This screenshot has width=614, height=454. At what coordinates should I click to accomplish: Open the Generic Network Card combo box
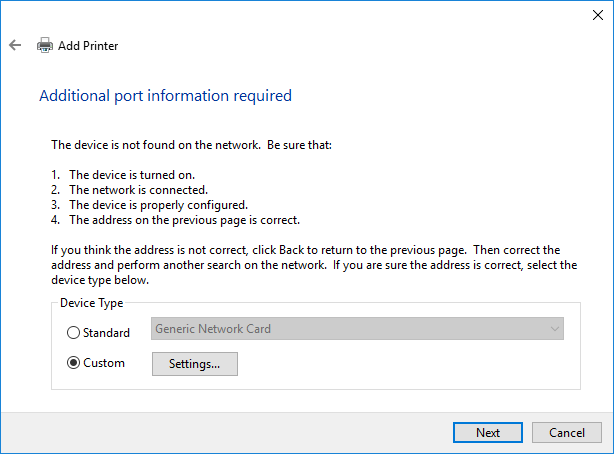350,329
